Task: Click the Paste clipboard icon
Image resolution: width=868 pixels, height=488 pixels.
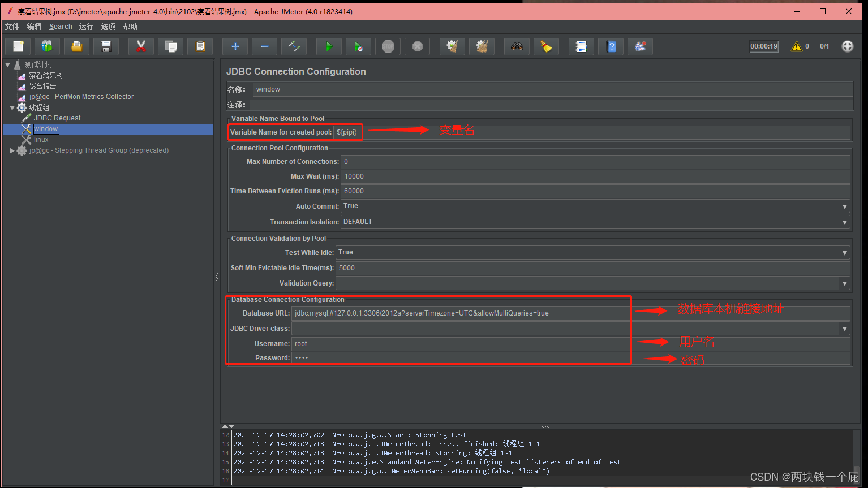Action: coord(200,46)
